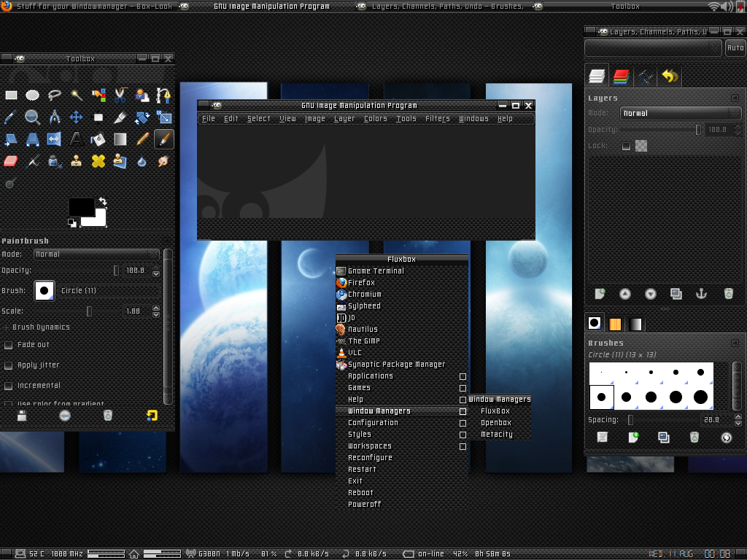This screenshot has height=560, width=747.
Task: Select the Measure compass tool
Action: click(x=54, y=117)
